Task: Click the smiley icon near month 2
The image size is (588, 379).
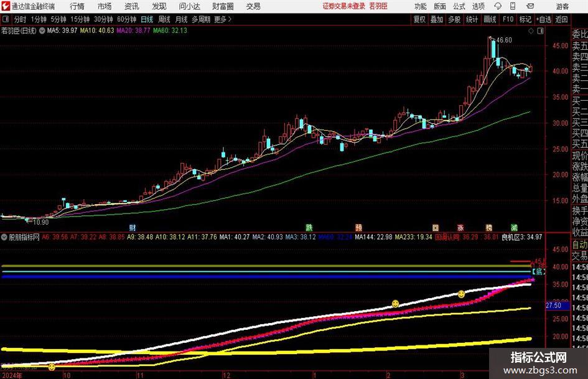Action: click(395, 303)
